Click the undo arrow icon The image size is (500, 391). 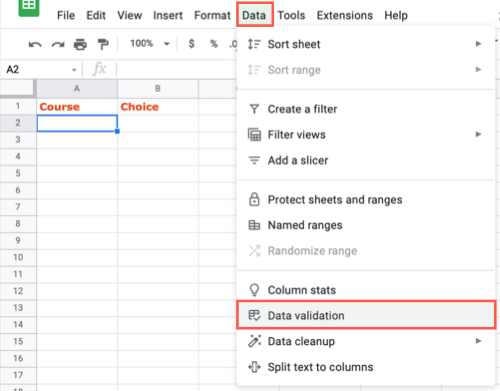point(35,44)
